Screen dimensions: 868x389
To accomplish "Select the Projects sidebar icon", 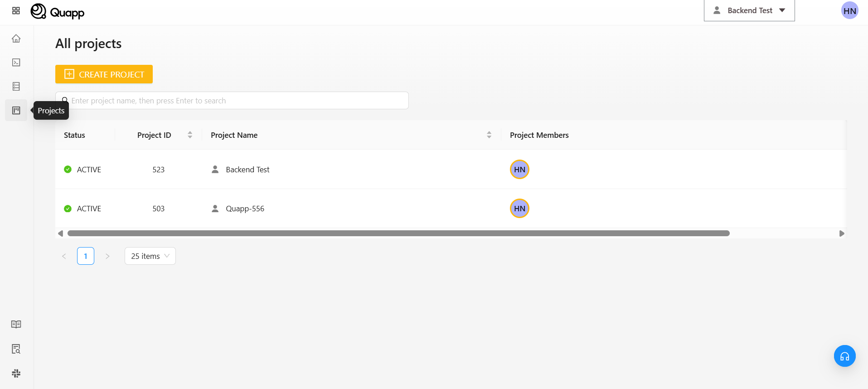I will 16,111.
